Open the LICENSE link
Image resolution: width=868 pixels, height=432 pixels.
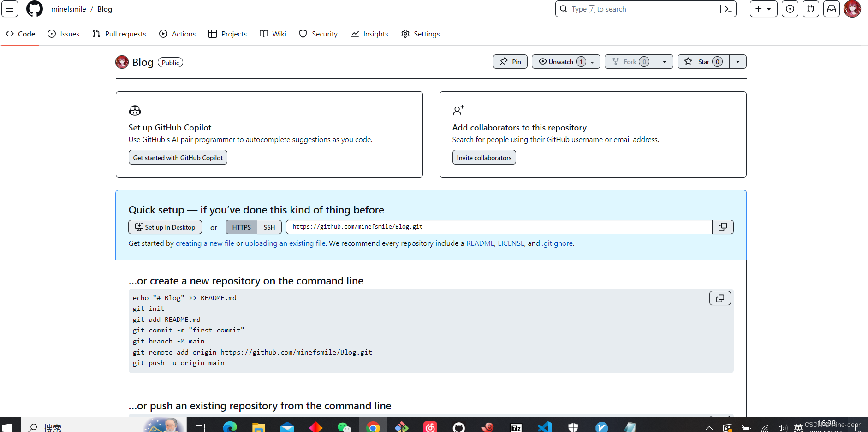pyautogui.click(x=511, y=243)
